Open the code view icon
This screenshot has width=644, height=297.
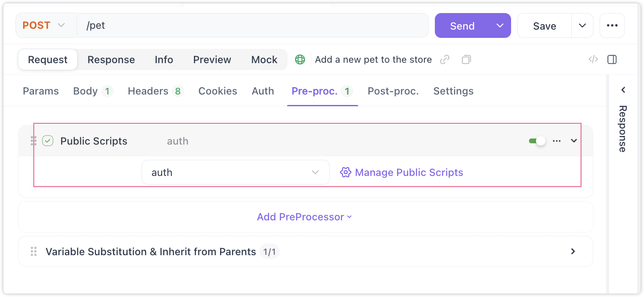pos(593,60)
